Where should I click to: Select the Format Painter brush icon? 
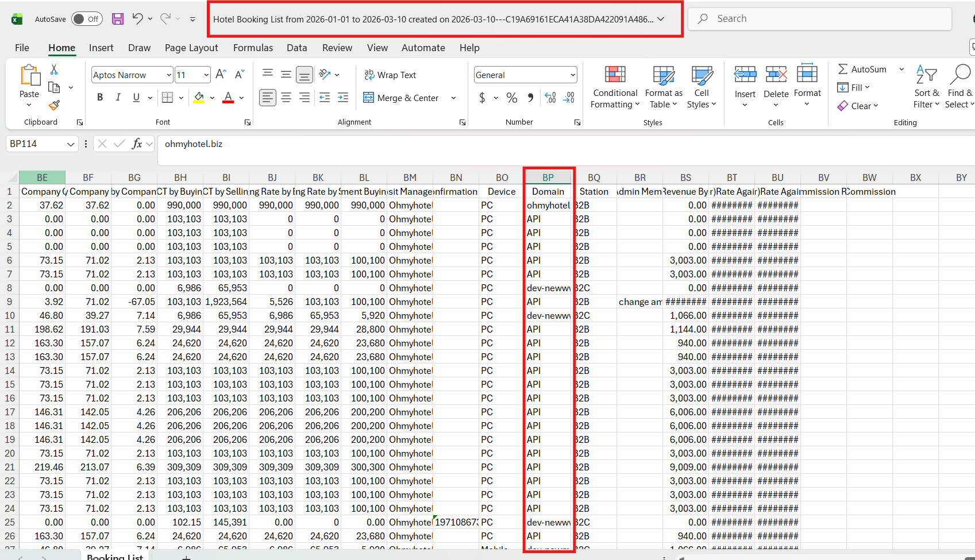click(54, 106)
